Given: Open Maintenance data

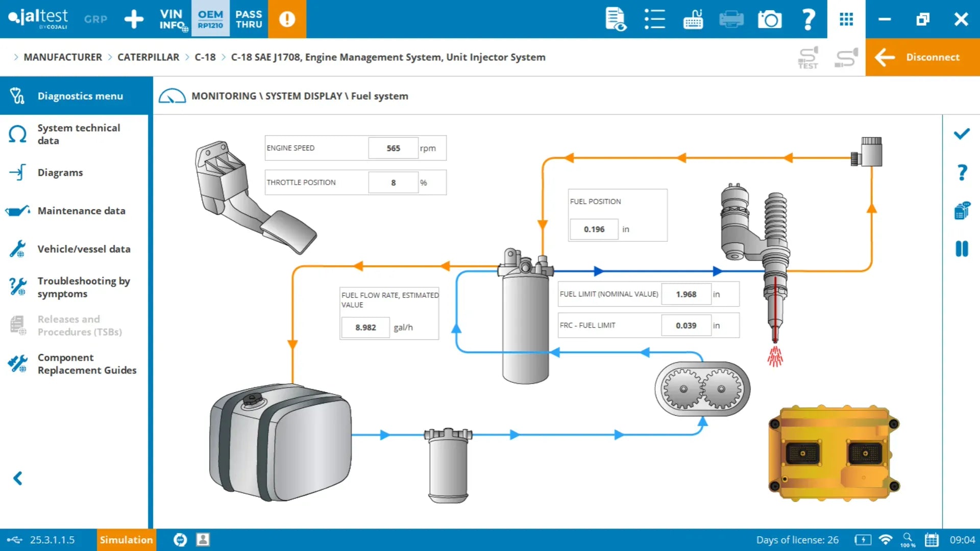Looking at the screenshot, I should 74,211.
